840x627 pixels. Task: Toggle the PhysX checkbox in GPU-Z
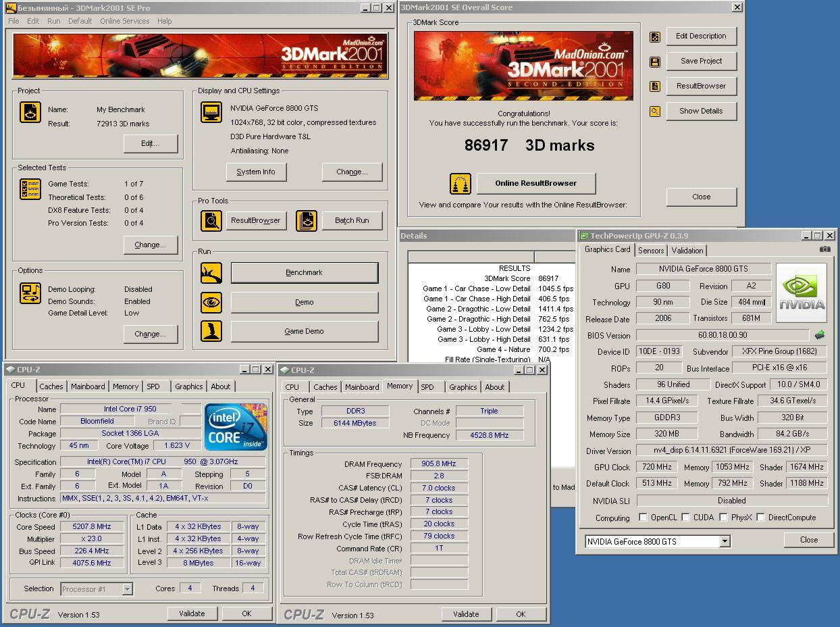[x=724, y=518]
